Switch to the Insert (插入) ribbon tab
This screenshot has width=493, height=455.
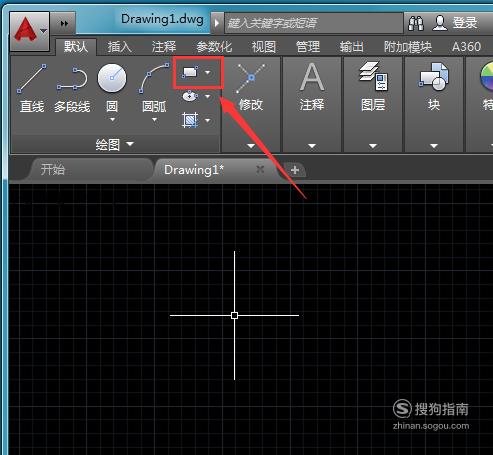click(x=119, y=47)
